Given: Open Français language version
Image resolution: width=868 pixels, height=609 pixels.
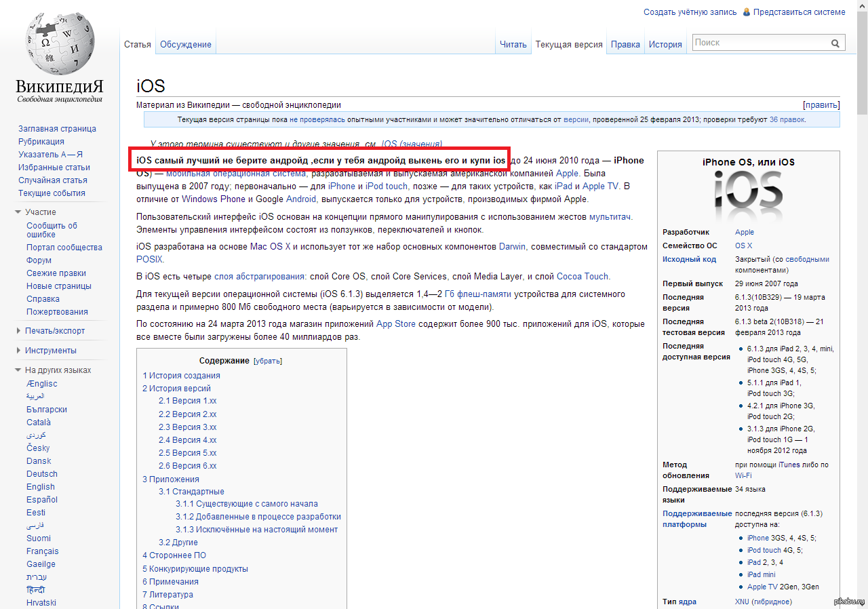Looking at the screenshot, I should (43, 551).
